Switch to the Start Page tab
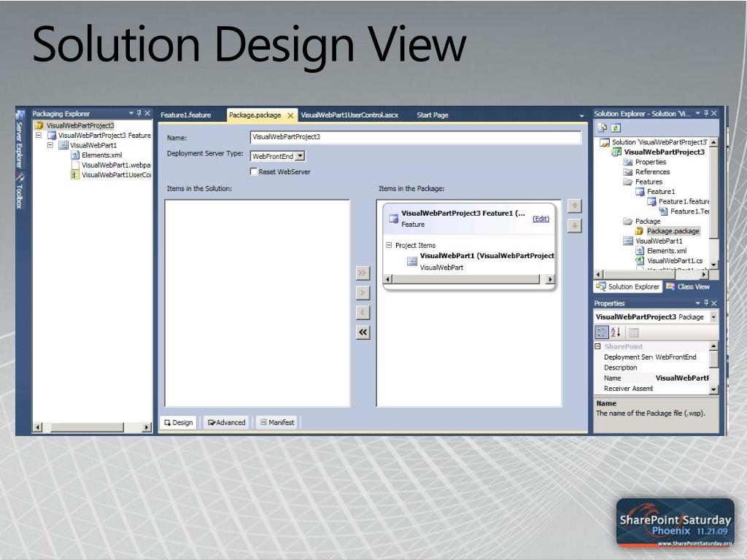747x560 pixels. pyautogui.click(x=432, y=114)
